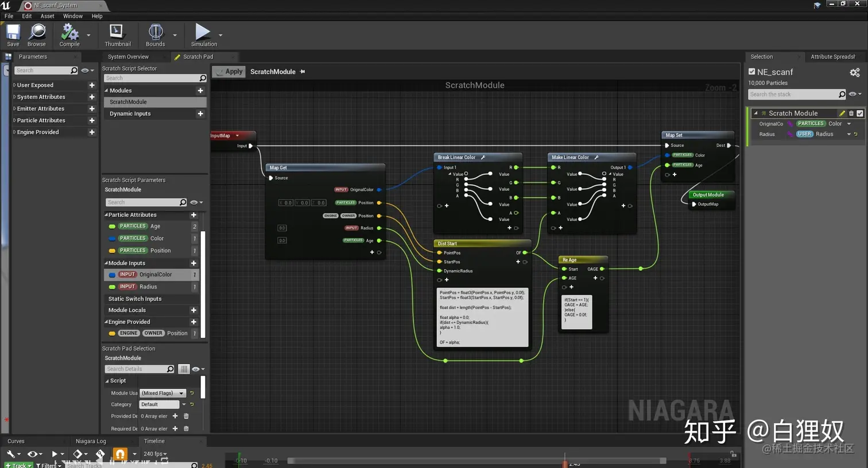Toggle the orange magnet snapping icon
The height and width of the screenshot is (468, 868).
coord(119,454)
